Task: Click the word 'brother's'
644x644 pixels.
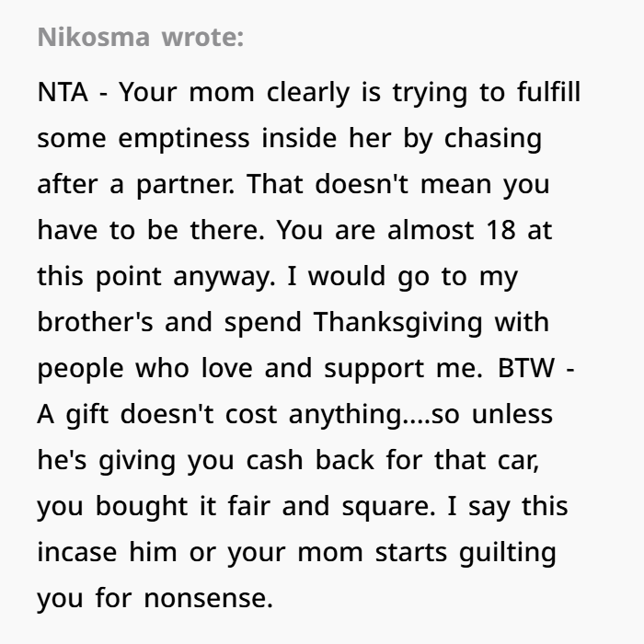Action: pyautogui.click(x=96, y=322)
